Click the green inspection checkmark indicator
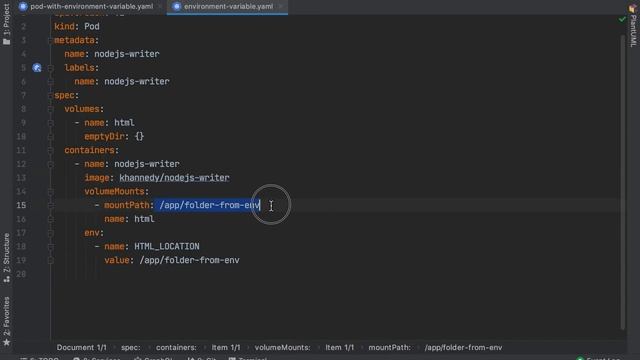This screenshot has height=360, width=640. click(x=622, y=19)
